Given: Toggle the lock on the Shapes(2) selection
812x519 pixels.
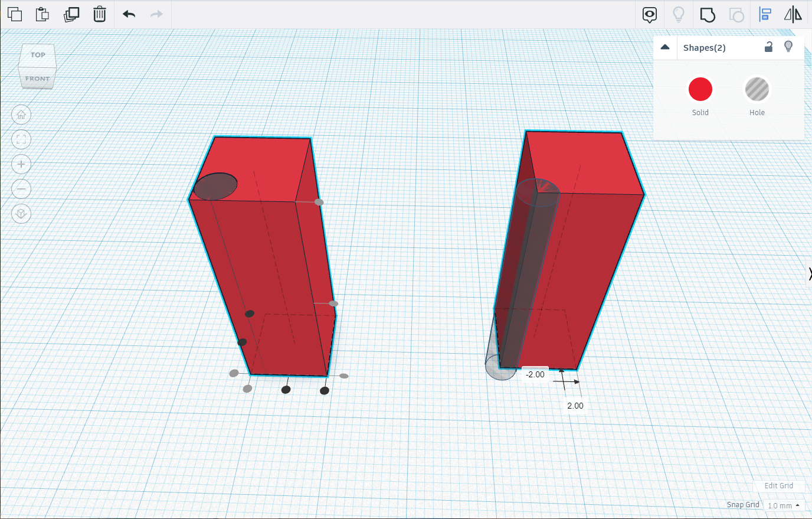Looking at the screenshot, I should coord(768,47).
